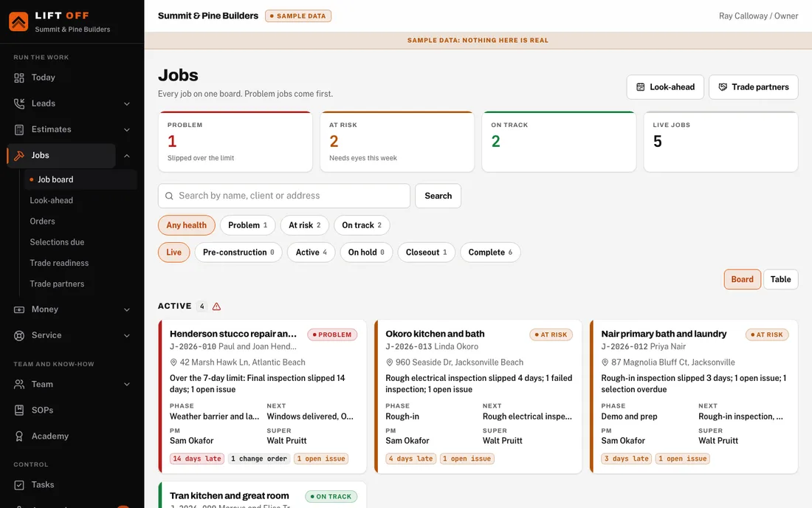This screenshot has height=508, width=812.
Task: Click the magnifier icon in the search field
Action: click(x=169, y=196)
